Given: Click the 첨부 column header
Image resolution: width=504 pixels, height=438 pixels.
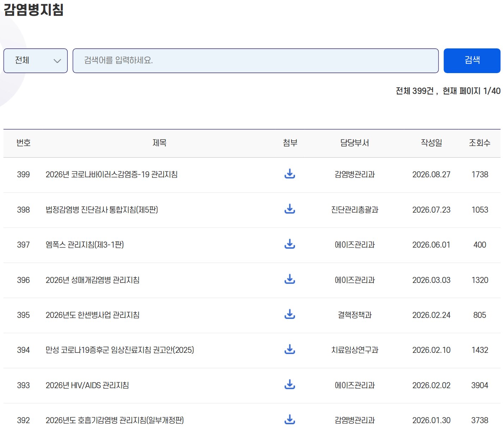Looking at the screenshot, I should [290, 143].
